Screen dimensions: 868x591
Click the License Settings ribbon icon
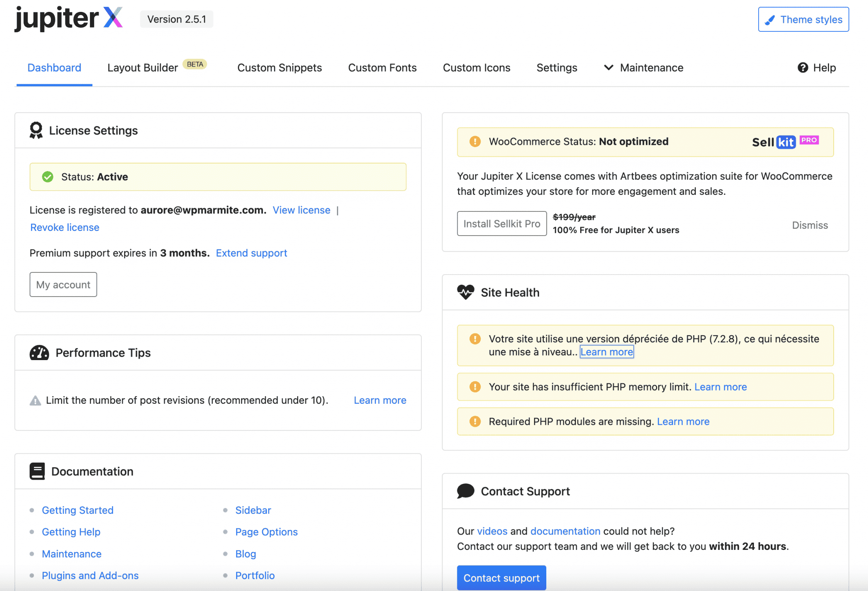pyautogui.click(x=36, y=130)
